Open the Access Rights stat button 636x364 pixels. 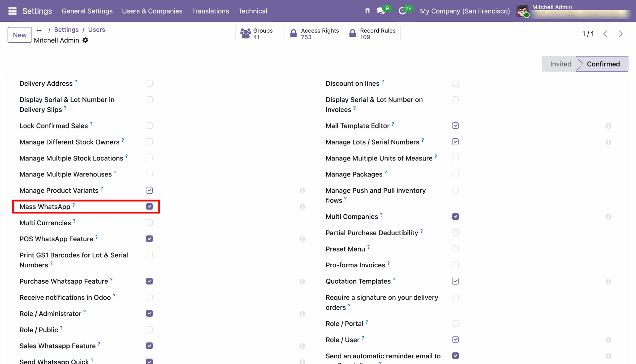[314, 33]
